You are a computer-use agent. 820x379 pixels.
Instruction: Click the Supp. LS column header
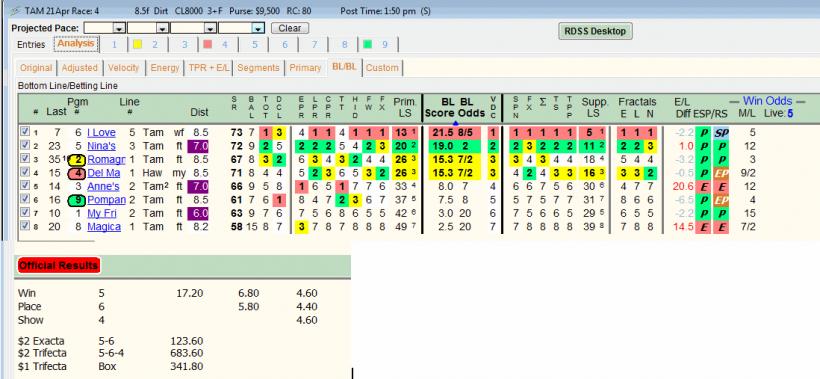pos(594,107)
